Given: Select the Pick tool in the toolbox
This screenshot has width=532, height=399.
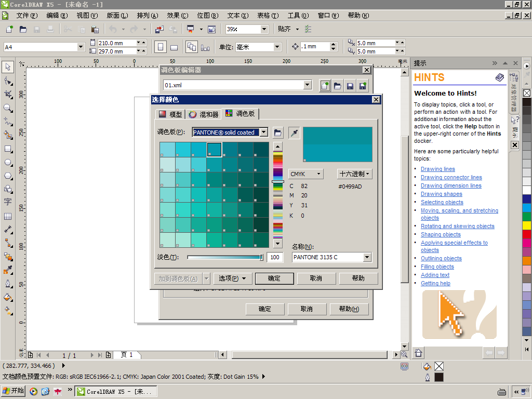Looking at the screenshot, I should tap(8, 67).
